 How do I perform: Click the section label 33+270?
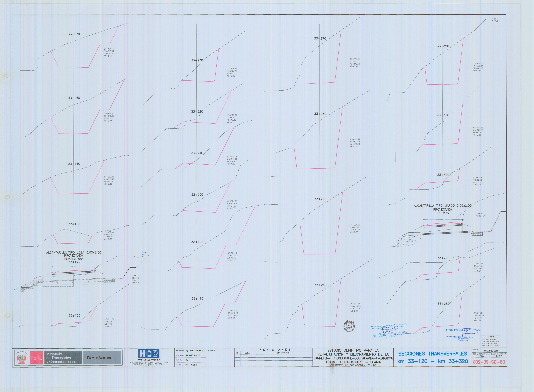[320, 38]
